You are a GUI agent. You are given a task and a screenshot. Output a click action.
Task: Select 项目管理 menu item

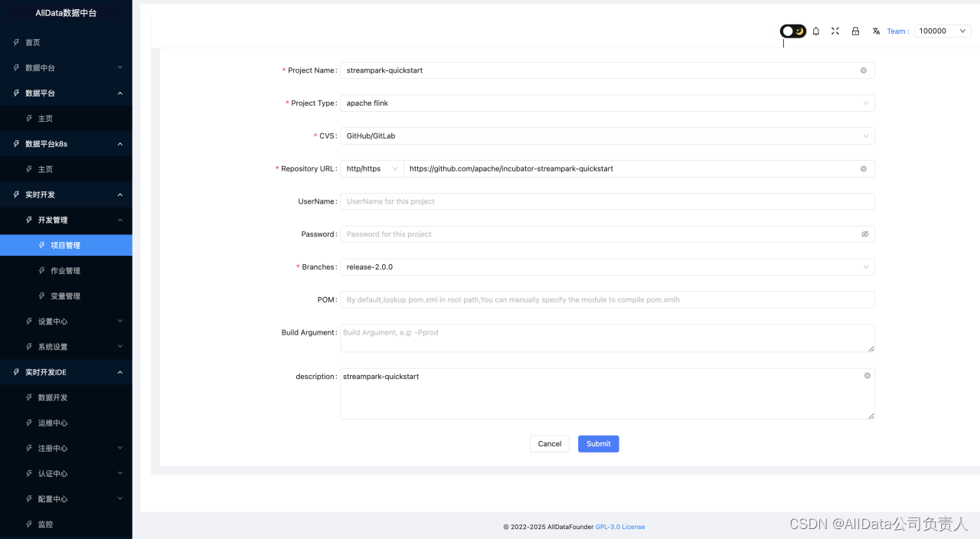[66, 246]
